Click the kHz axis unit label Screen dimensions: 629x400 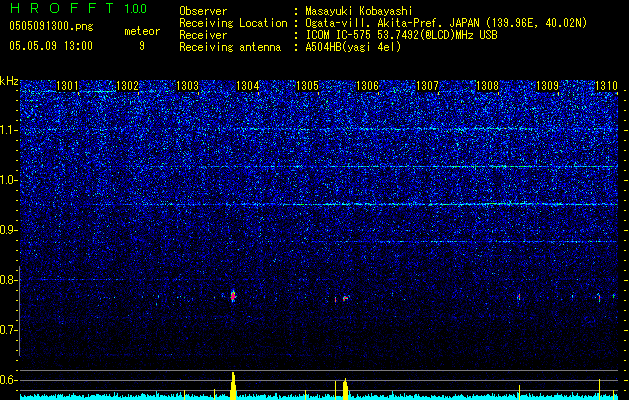[x=9, y=81]
